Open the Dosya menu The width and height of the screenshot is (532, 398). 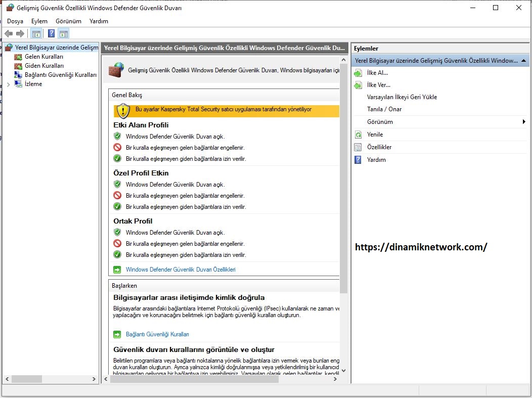point(15,21)
